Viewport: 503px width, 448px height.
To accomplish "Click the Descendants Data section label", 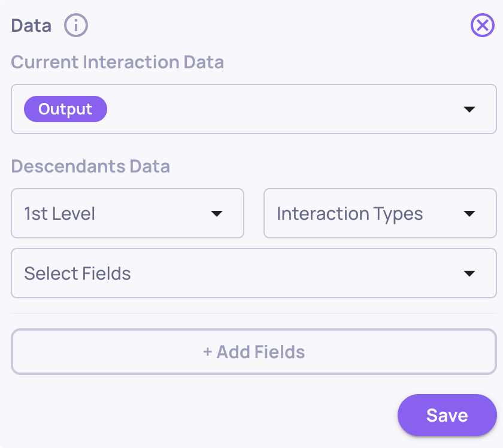I will coord(90,166).
